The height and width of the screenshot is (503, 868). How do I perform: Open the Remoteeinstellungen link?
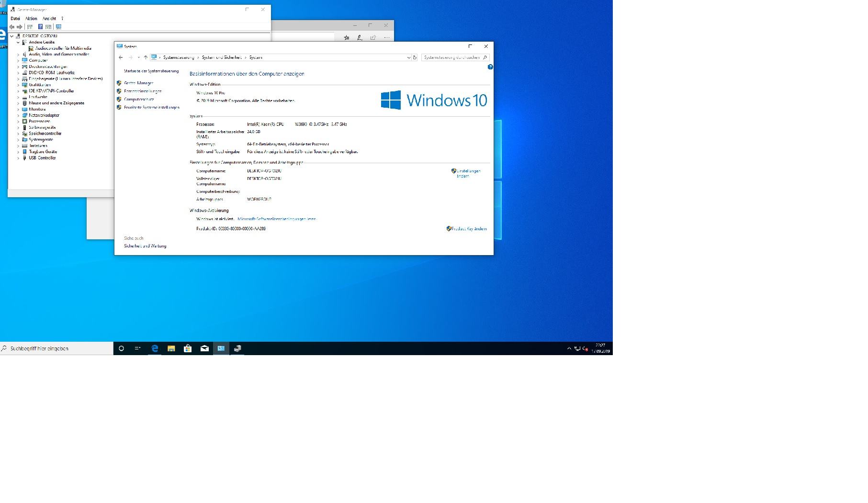[143, 91]
